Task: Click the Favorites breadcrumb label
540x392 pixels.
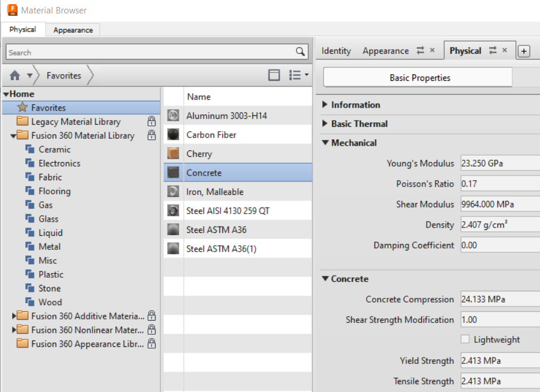Action: [64, 75]
